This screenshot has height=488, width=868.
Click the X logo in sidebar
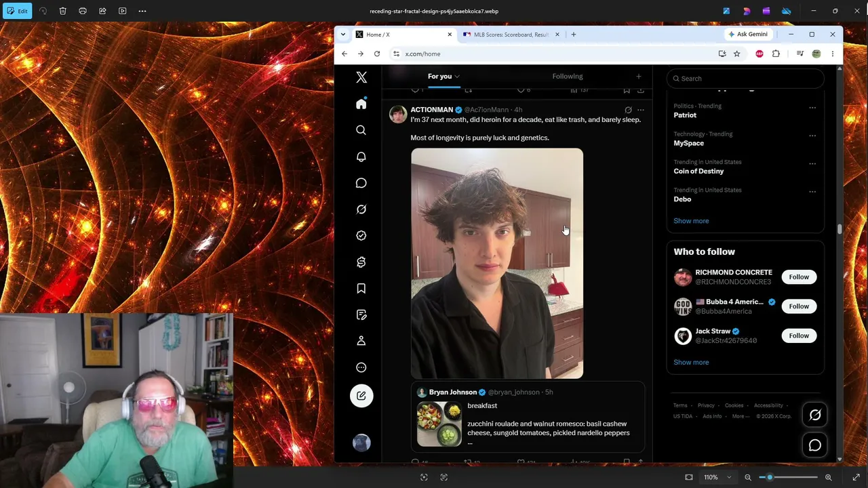pyautogui.click(x=361, y=78)
